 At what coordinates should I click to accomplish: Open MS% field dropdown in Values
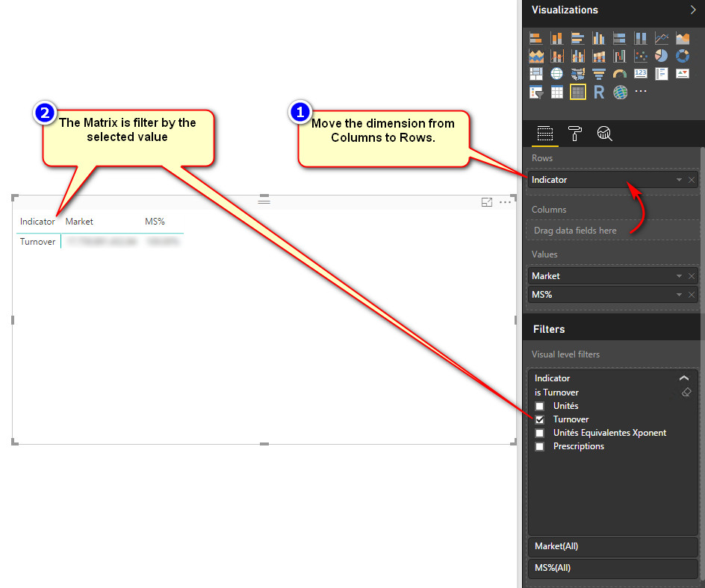(x=679, y=295)
